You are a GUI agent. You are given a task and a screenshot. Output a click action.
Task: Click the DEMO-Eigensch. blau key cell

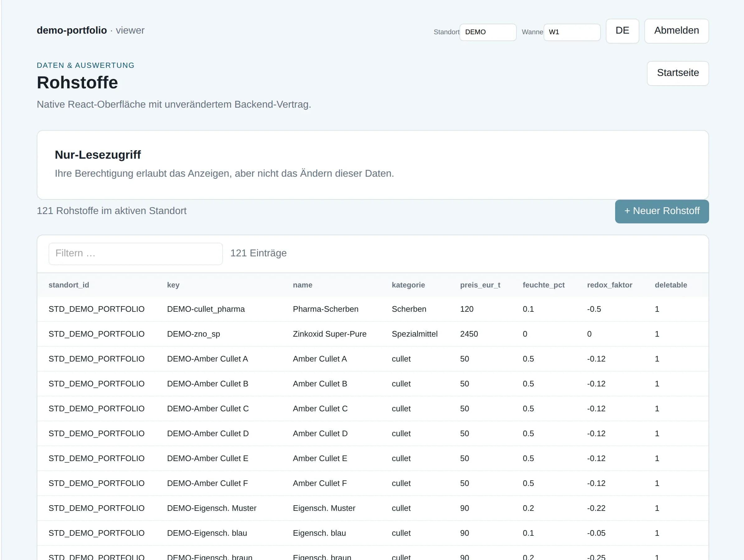(207, 533)
